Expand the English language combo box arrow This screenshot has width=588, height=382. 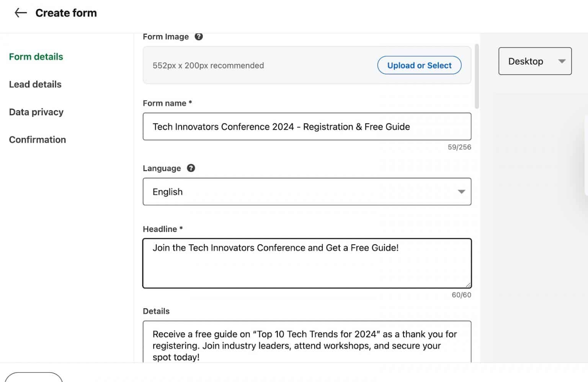461,192
